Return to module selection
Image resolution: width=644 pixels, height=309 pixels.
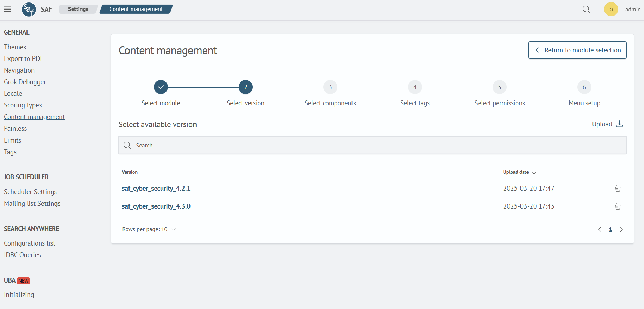[x=577, y=50]
